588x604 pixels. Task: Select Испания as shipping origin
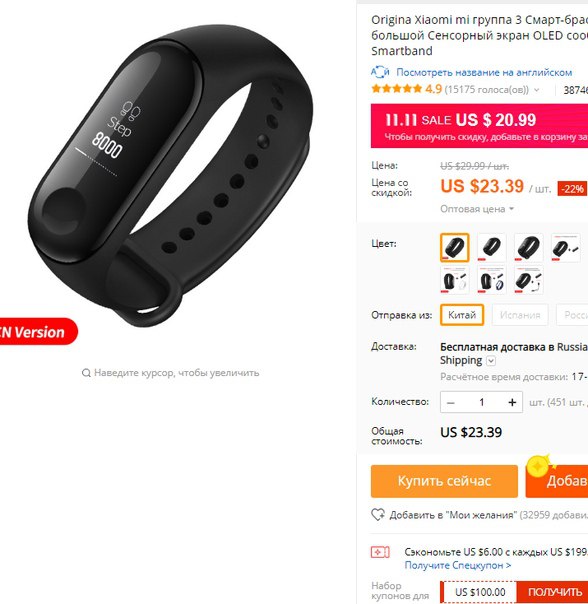pyautogui.click(x=520, y=315)
